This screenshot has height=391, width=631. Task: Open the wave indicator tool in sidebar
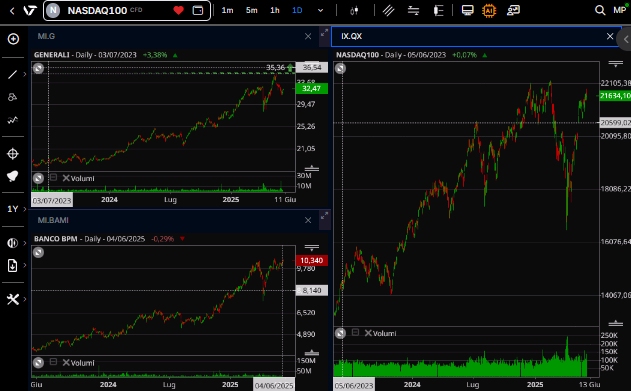tap(12, 120)
